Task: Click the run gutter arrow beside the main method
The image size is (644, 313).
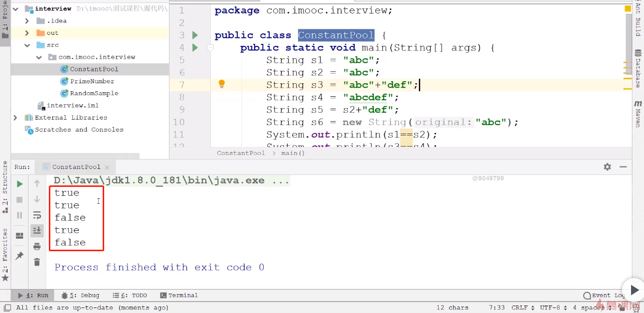Action: [x=195, y=48]
